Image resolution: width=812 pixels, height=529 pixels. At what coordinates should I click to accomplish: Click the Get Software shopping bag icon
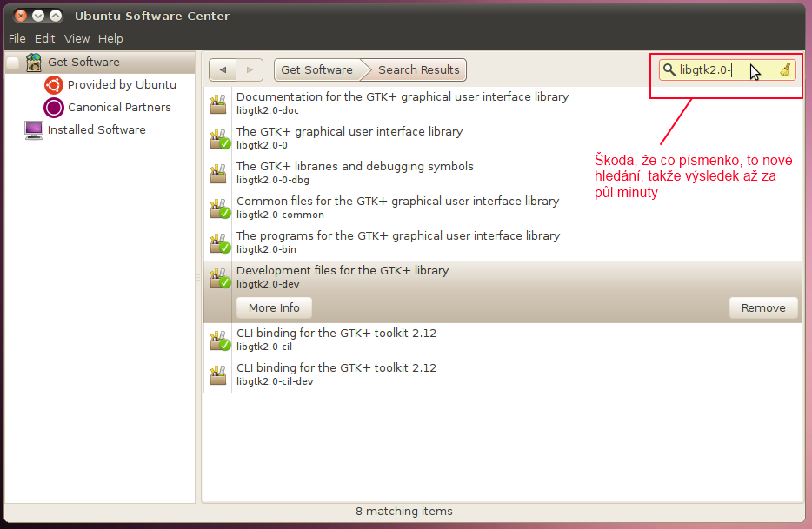point(34,63)
